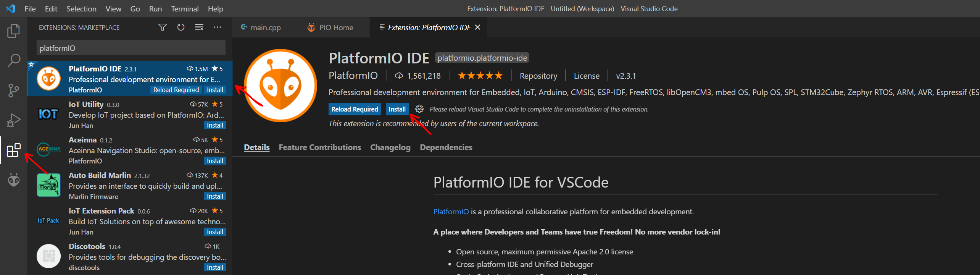Image resolution: width=980 pixels, height=275 pixels.
Task: Show the Feature Contributions section
Action: click(320, 147)
